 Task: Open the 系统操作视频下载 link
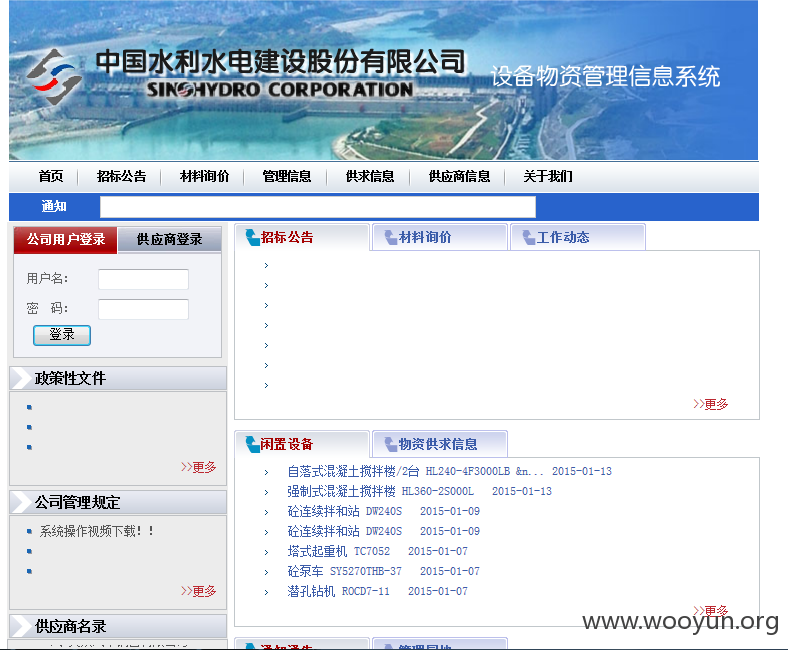(x=96, y=531)
